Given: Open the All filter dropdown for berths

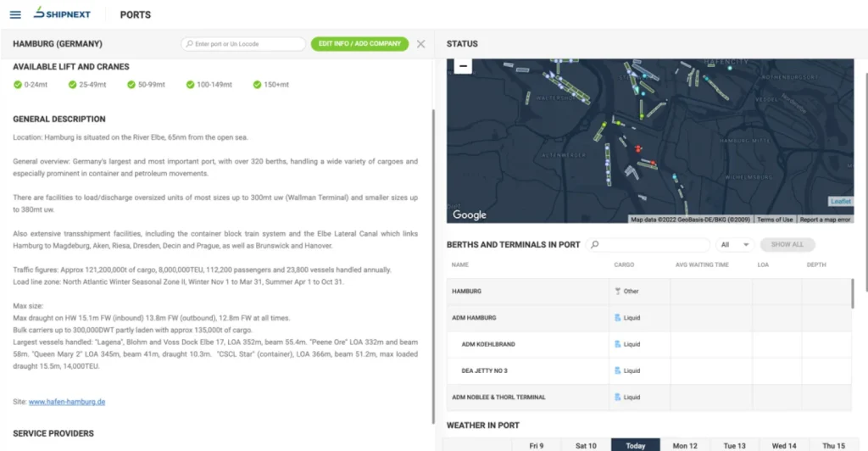Looking at the screenshot, I should click(734, 244).
